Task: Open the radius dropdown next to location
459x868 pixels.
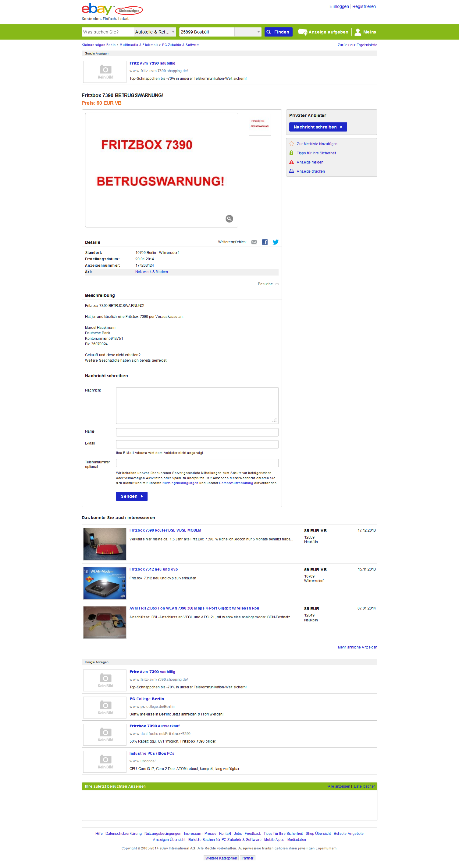Action: click(x=248, y=32)
